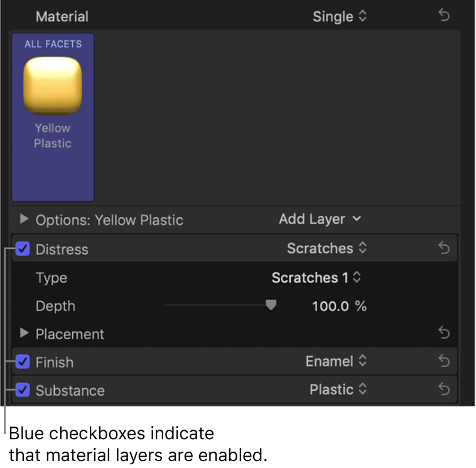
Task: Click the reset arrow in the Finish row
Action: tap(444, 361)
